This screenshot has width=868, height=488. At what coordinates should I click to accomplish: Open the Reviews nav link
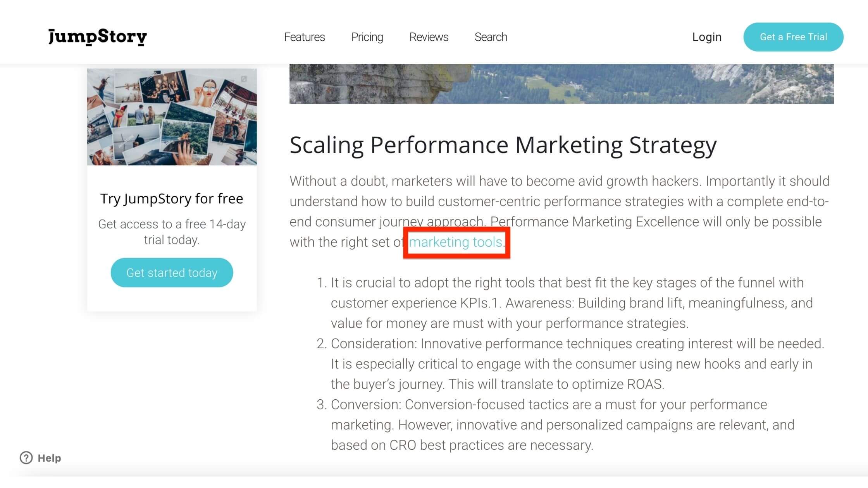pos(429,37)
